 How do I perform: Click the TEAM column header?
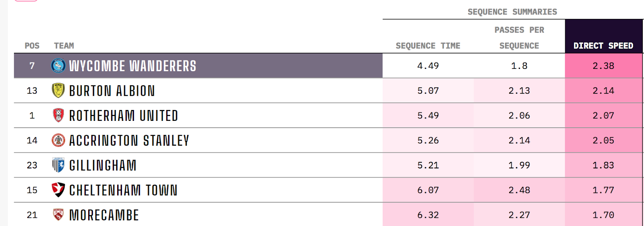point(64,46)
